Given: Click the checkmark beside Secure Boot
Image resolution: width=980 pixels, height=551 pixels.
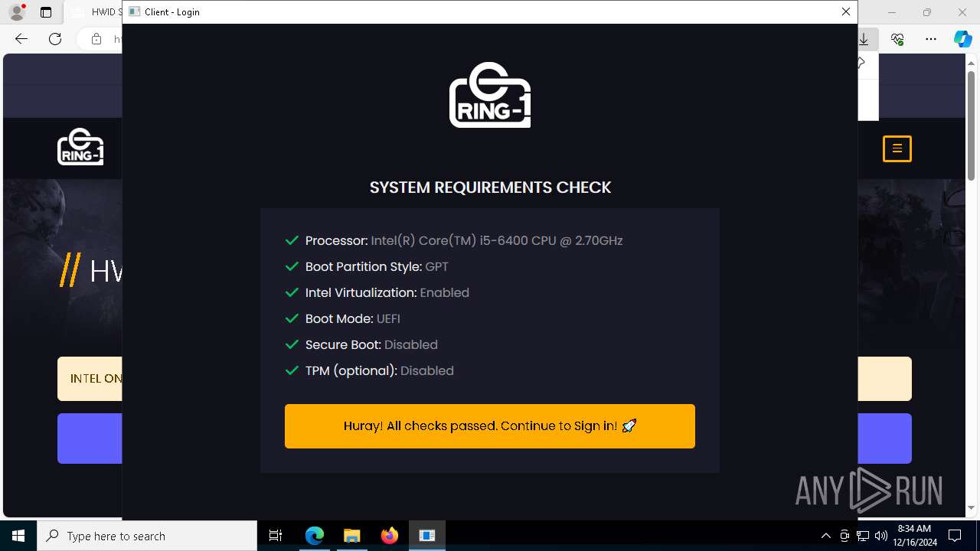Looking at the screenshot, I should (x=292, y=344).
